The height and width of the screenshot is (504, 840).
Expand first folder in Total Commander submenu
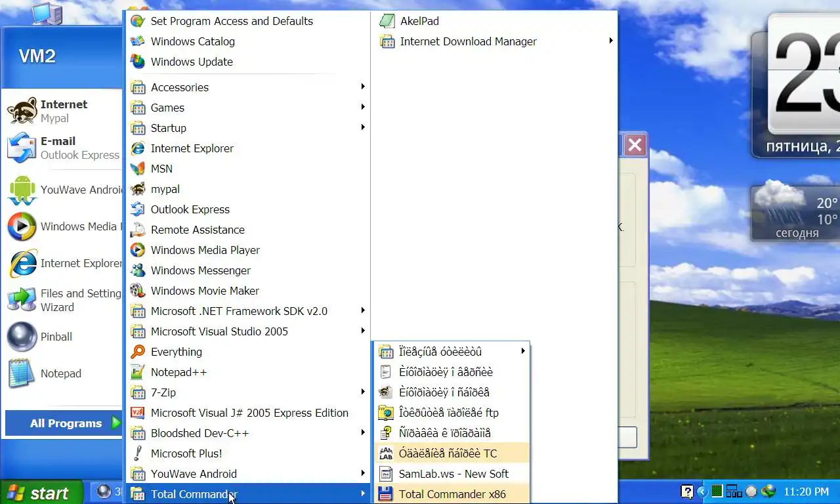(x=451, y=352)
